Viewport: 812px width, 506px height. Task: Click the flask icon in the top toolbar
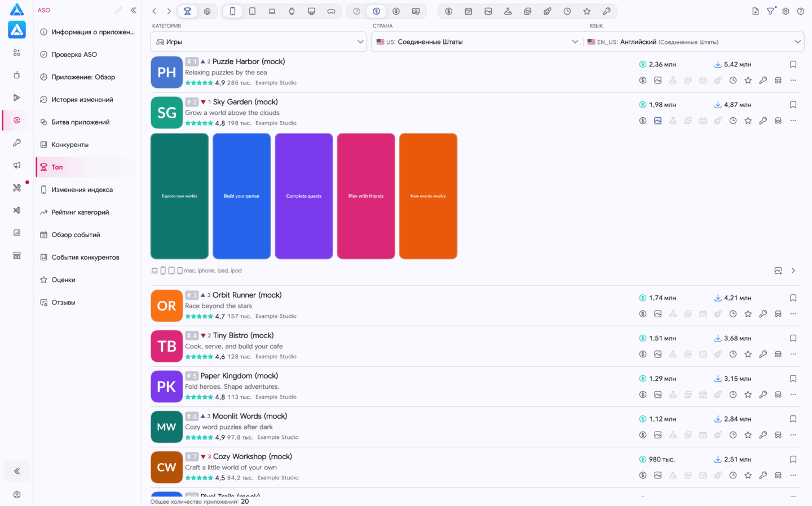pos(508,11)
